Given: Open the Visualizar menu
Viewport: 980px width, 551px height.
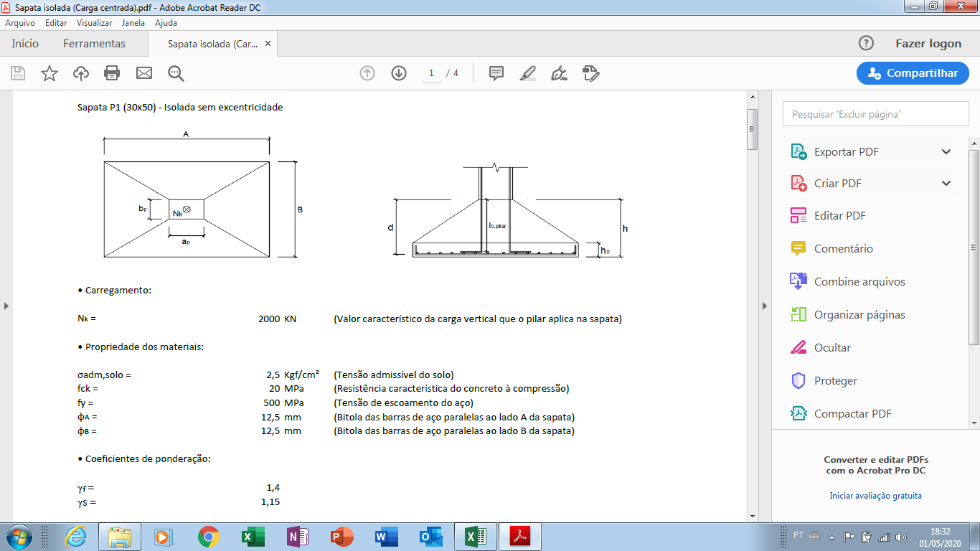Looking at the screenshot, I should click(x=95, y=23).
